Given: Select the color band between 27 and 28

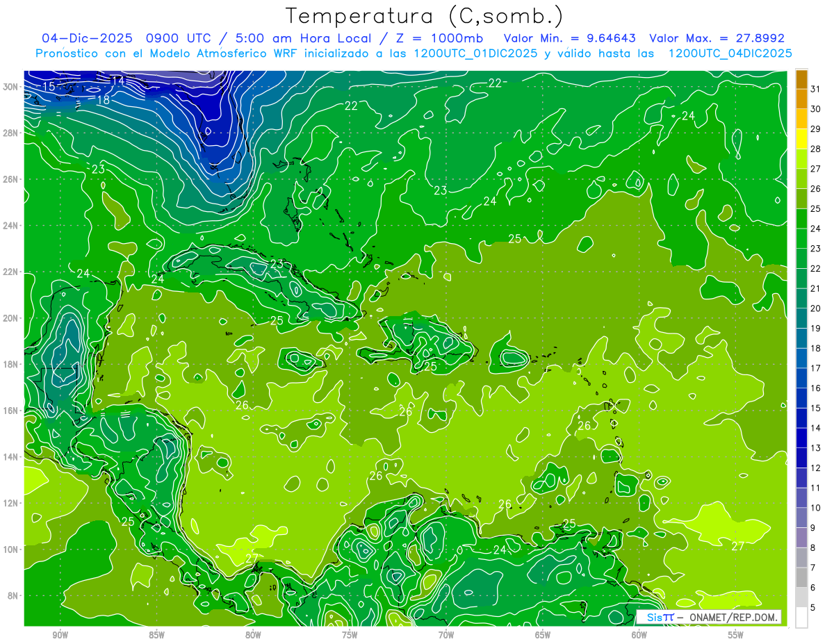Looking at the screenshot, I should [x=801, y=159].
